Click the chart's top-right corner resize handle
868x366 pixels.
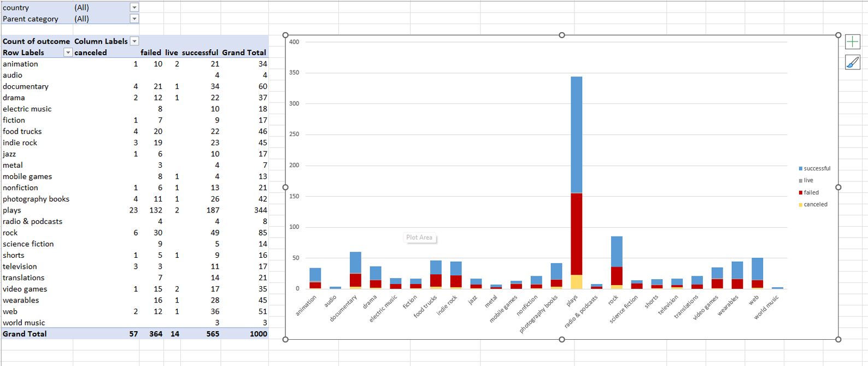point(838,36)
